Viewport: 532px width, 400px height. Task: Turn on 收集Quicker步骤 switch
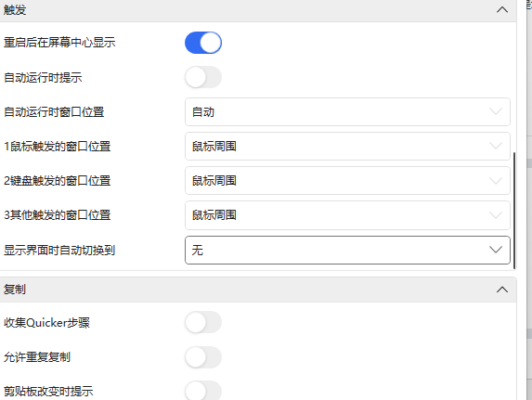[x=203, y=322]
